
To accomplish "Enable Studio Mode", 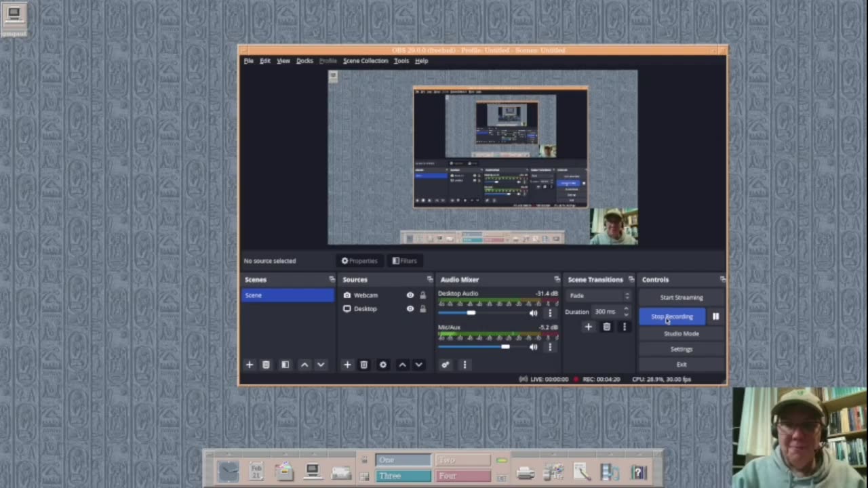I will coord(682,333).
